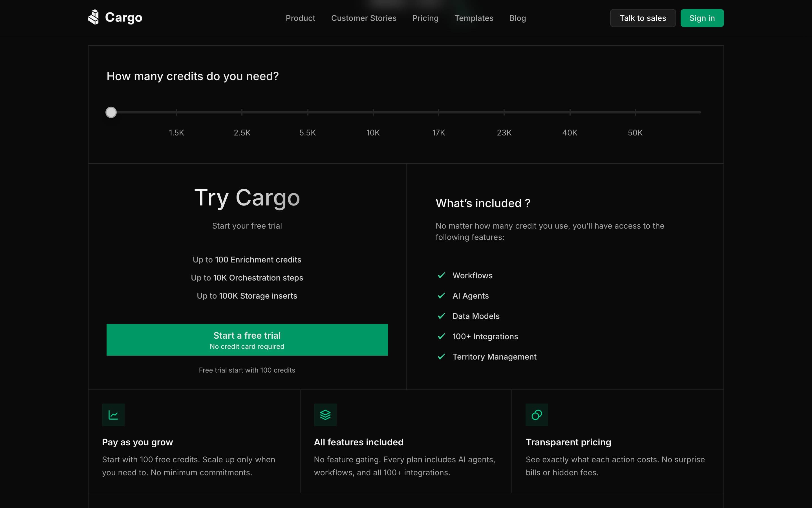Image resolution: width=812 pixels, height=508 pixels.
Task: Open Templates from the navigation
Action: click(474, 18)
